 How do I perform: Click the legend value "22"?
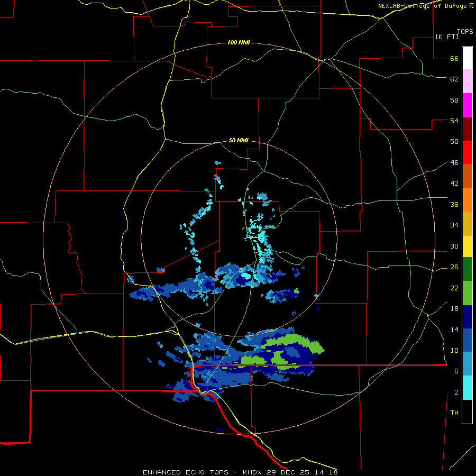point(454,288)
